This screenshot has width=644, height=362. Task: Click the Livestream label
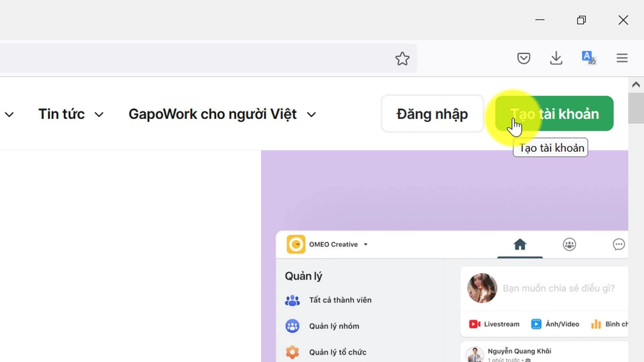click(501, 324)
